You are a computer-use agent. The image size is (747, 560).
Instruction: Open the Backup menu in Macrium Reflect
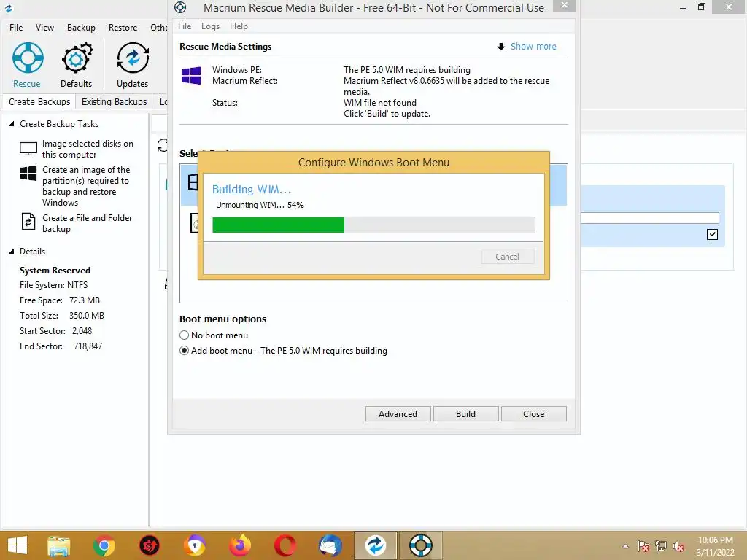click(x=81, y=28)
